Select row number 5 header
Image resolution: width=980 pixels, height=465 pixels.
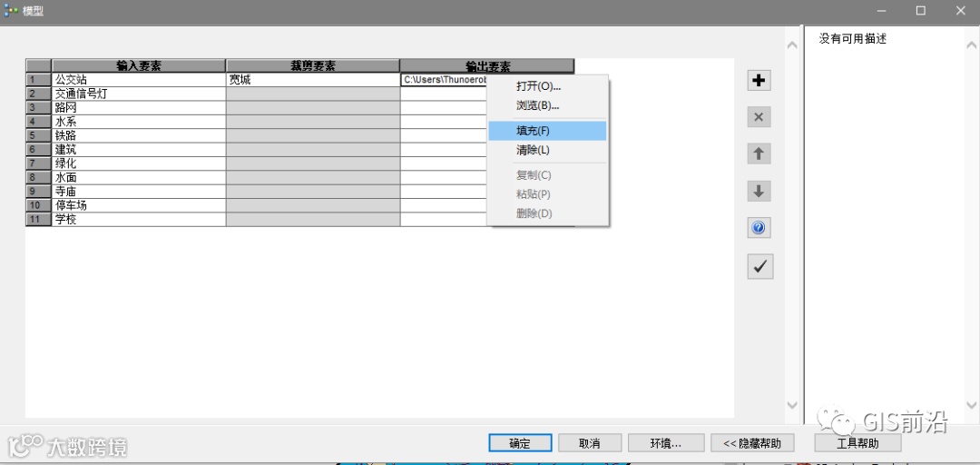tap(38, 136)
